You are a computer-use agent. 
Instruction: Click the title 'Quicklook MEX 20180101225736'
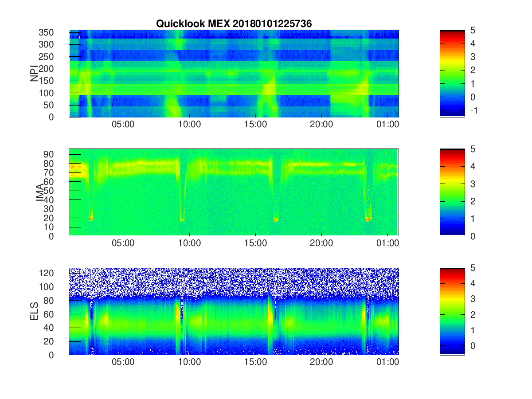(234, 24)
